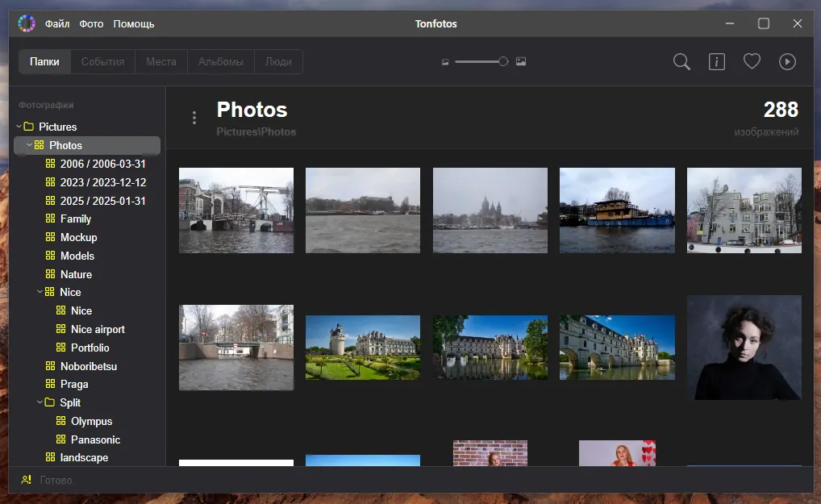The image size is (821, 504).
Task: Switch to the Люди tab
Action: (x=278, y=61)
